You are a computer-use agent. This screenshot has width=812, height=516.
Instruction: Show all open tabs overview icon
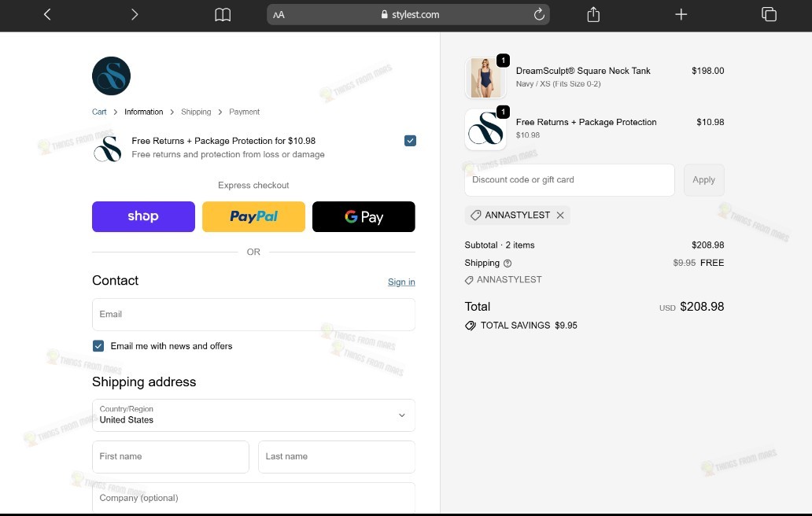click(x=769, y=14)
